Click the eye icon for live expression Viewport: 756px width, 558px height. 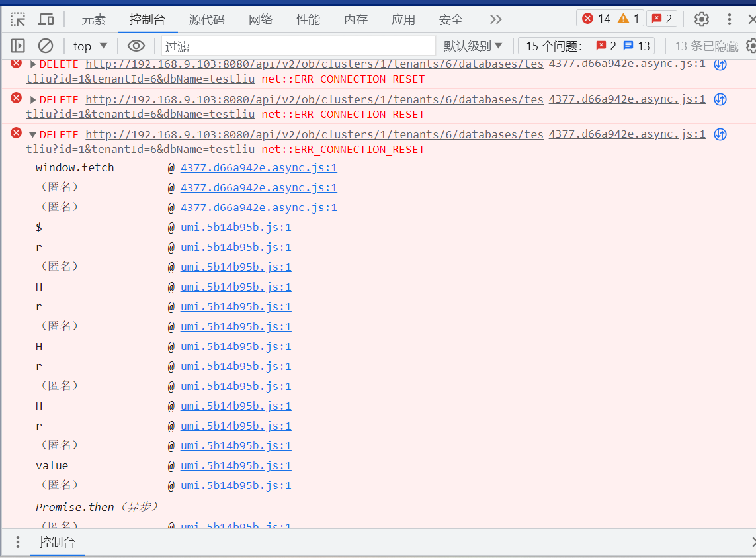coord(136,46)
